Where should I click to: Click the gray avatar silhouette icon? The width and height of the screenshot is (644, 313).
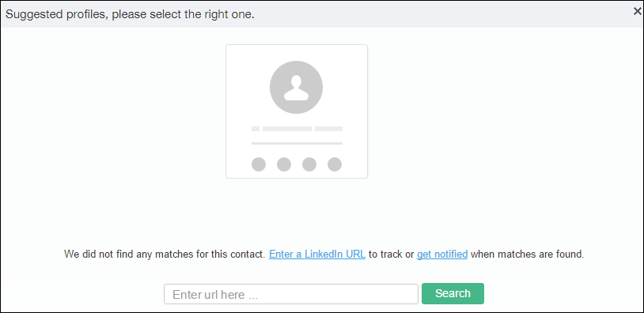point(296,88)
